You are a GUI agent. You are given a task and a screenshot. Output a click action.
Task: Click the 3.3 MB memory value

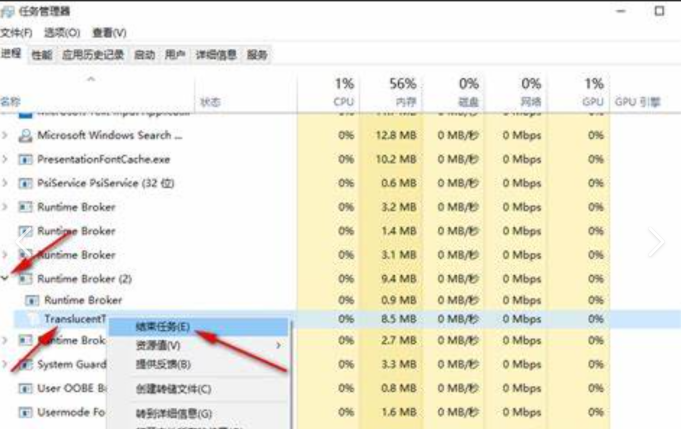point(399,364)
